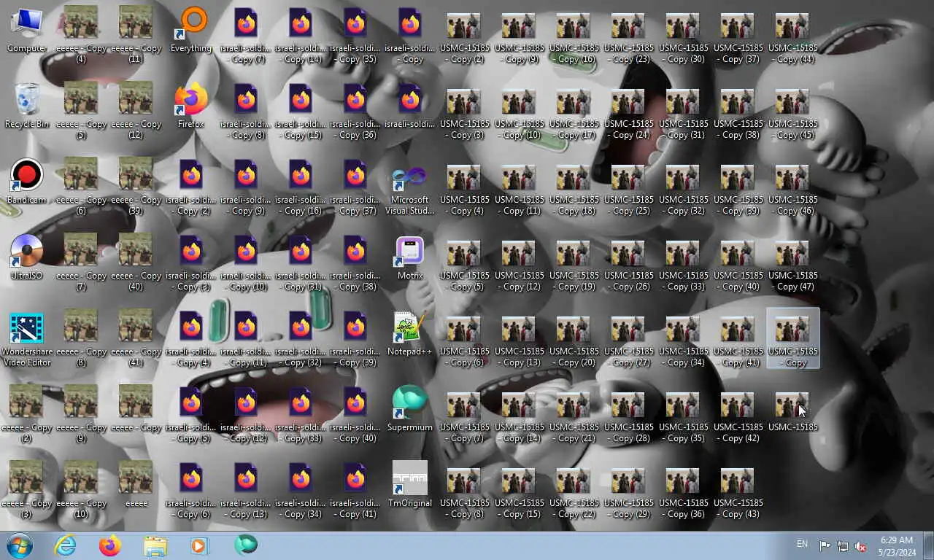Open Action Center flag icon

click(x=825, y=545)
